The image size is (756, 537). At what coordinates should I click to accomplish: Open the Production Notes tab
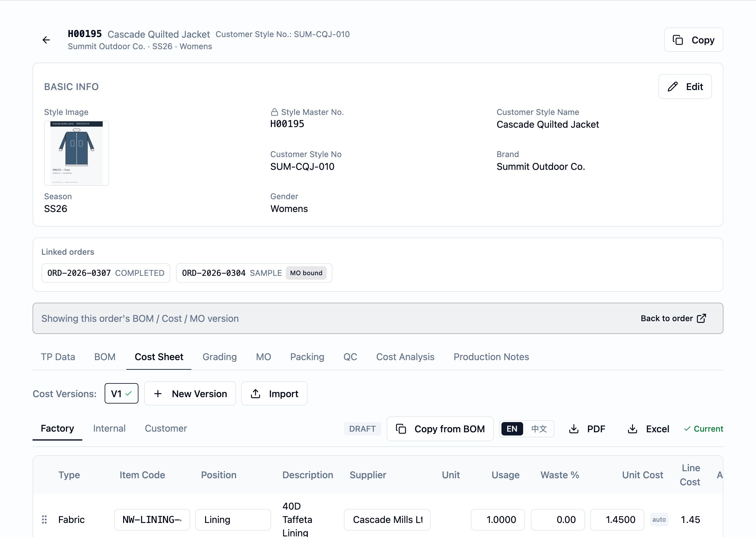[491, 357]
